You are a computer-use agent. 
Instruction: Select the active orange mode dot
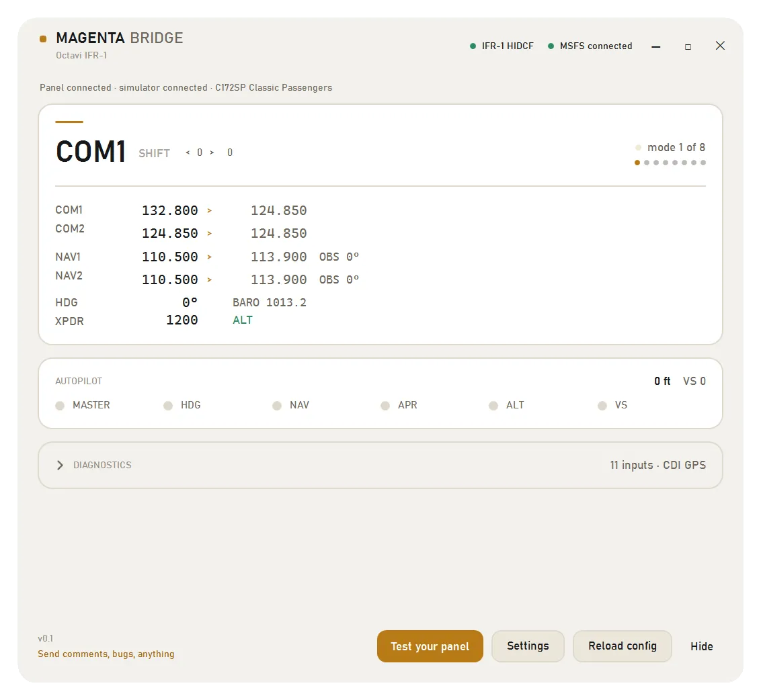click(637, 163)
